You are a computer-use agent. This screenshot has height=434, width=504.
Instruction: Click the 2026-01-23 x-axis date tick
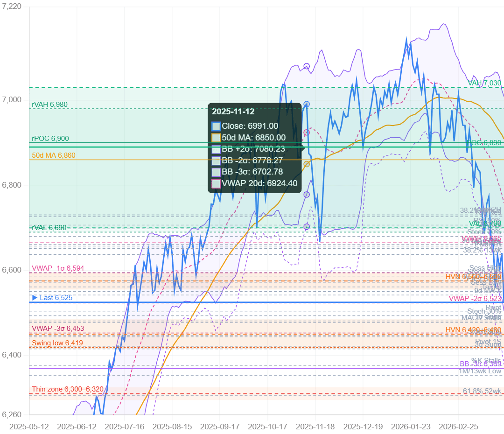[411, 427]
